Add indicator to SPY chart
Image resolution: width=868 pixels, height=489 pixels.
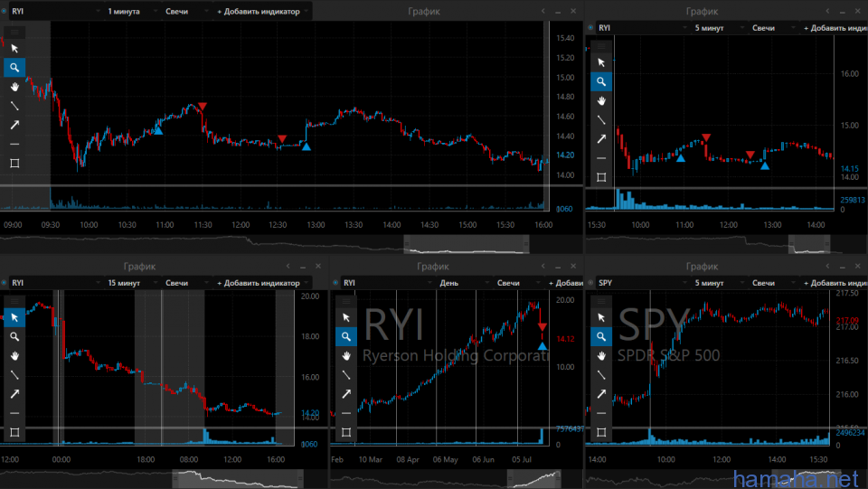coord(835,283)
